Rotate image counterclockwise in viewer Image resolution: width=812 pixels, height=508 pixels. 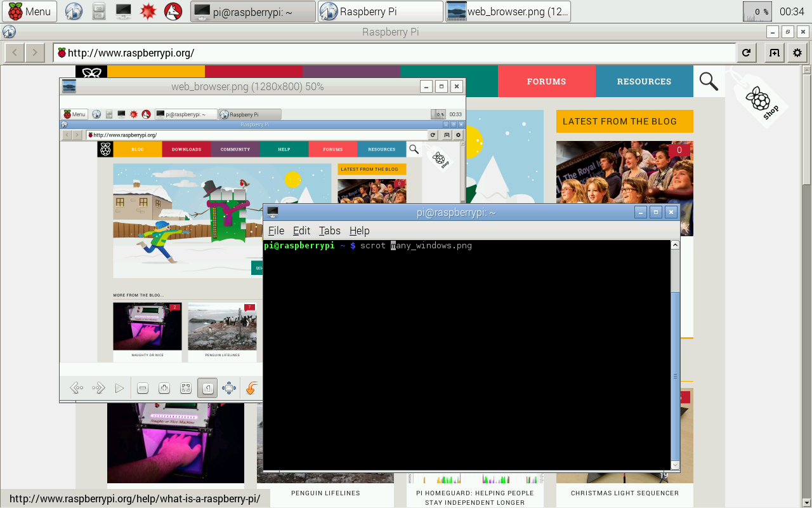(x=252, y=388)
